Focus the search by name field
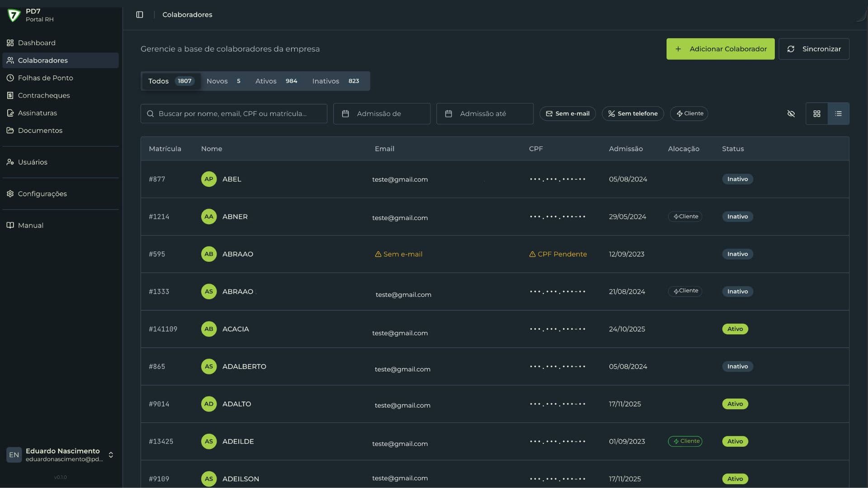This screenshot has height=488, width=868. [x=234, y=114]
